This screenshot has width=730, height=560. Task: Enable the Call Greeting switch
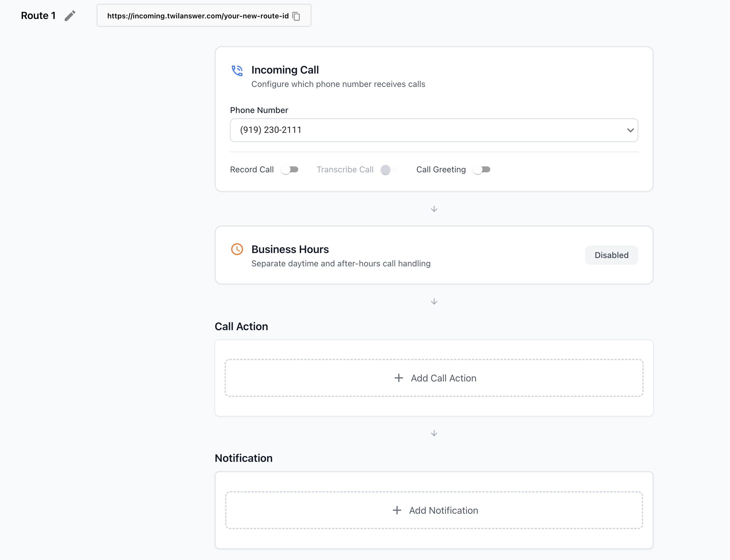(x=482, y=170)
